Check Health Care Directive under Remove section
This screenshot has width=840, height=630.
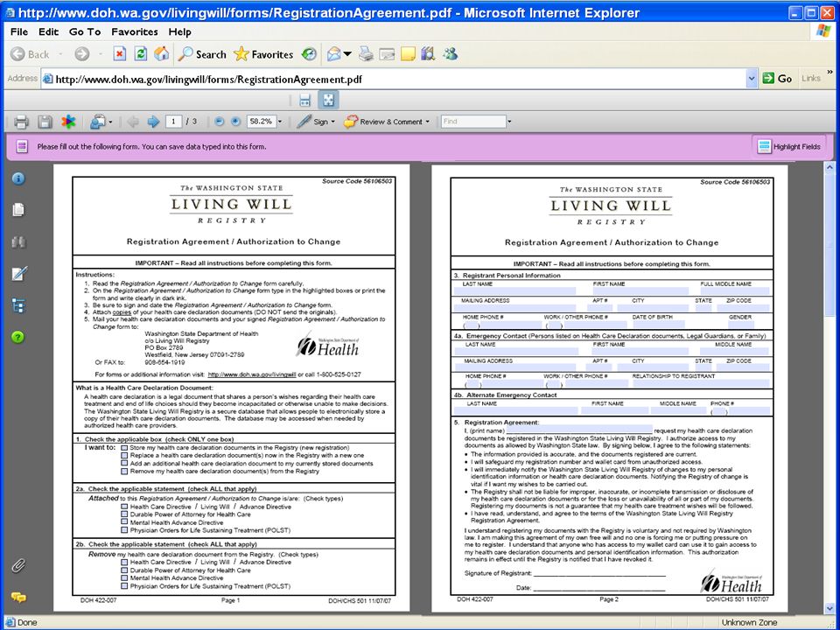pyautogui.click(x=124, y=563)
